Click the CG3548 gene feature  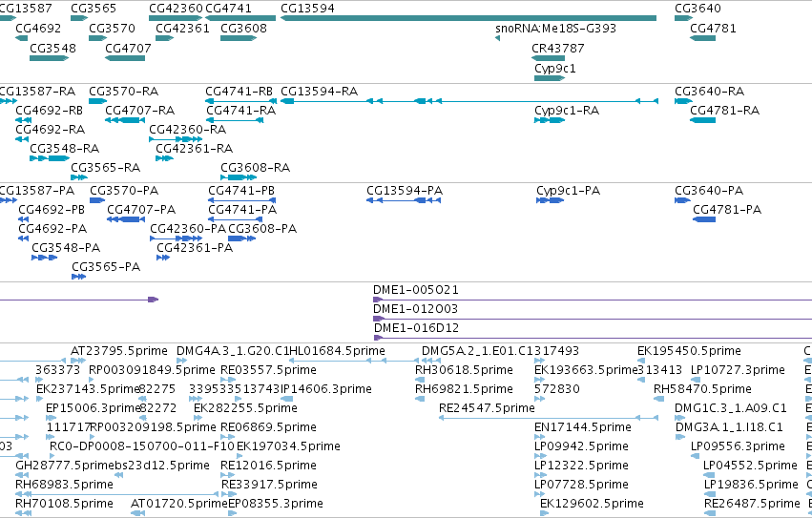click(x=50, y=58)
